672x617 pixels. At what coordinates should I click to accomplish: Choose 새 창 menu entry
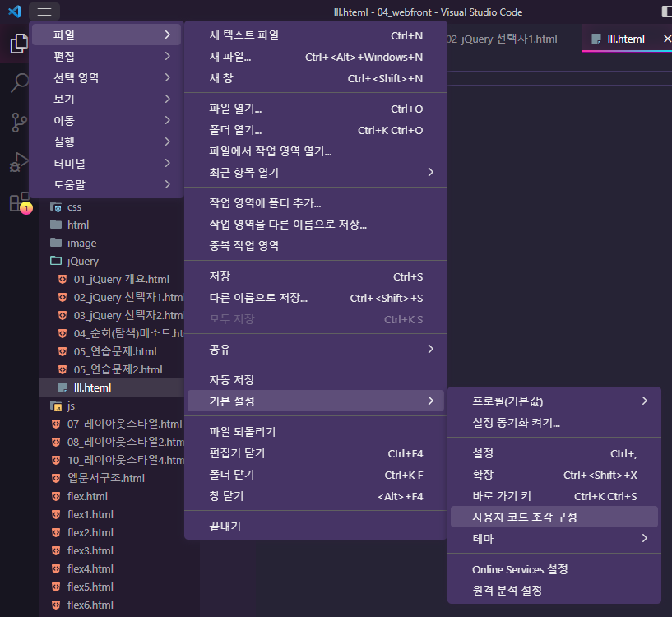pos(316,78)
